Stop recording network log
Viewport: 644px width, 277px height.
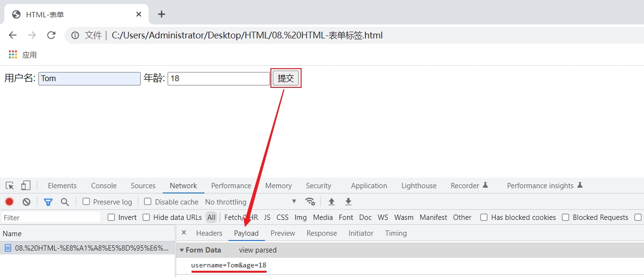point(10,202)
